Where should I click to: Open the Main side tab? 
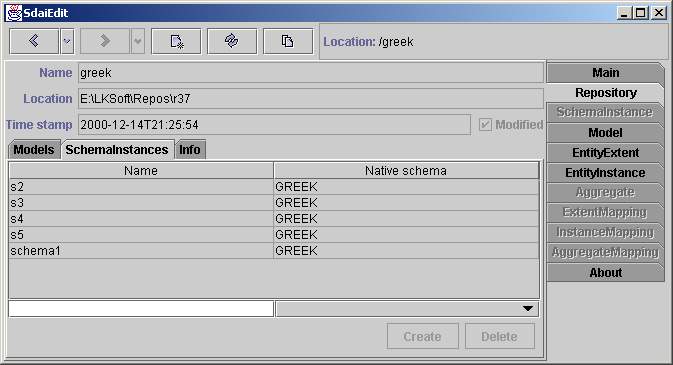click(x=605, y=73)
